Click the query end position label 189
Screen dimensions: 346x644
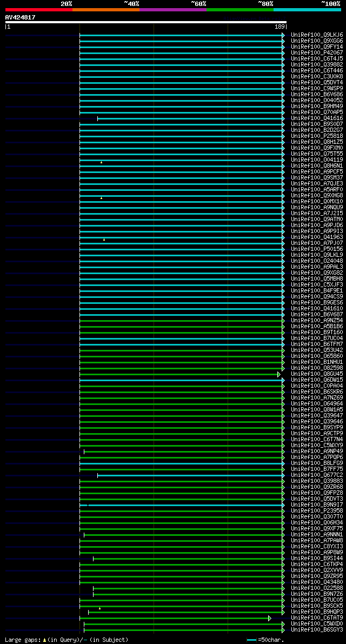point(281,26)
